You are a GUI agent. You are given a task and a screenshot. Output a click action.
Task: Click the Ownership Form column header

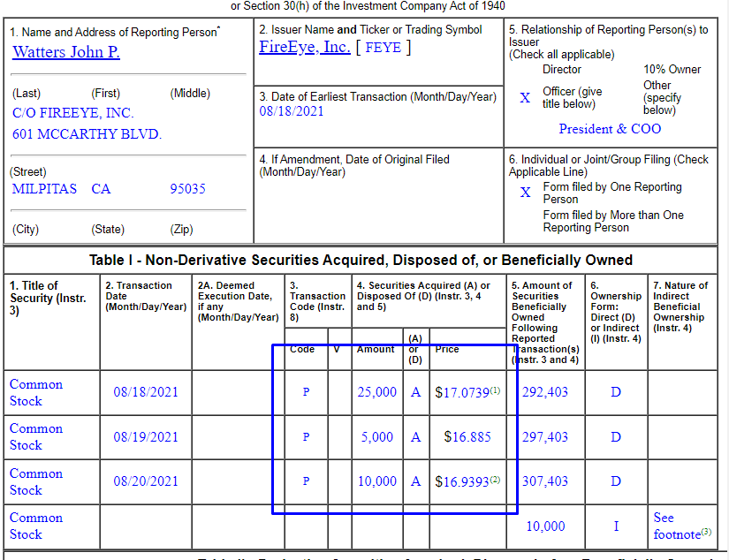click(x=616, y=312)
